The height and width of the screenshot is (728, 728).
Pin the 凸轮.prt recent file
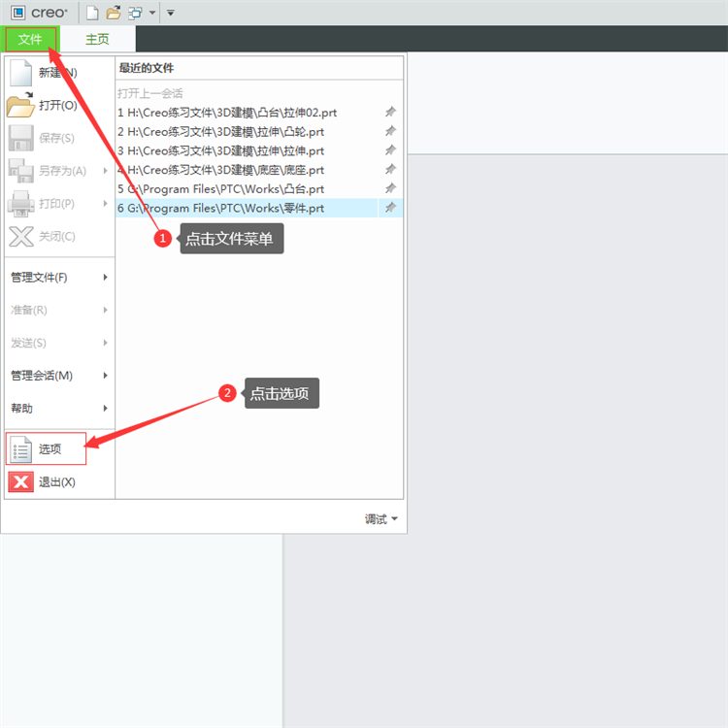(x=390, y=131)
